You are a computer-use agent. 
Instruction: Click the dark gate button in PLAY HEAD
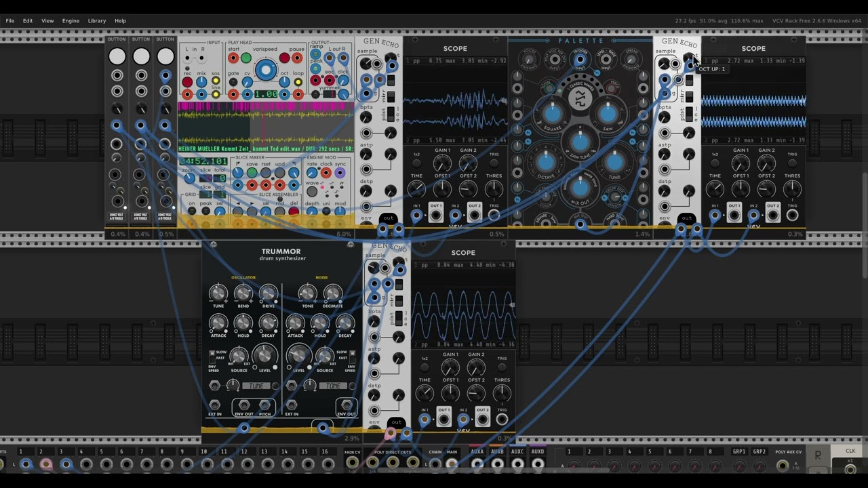click(x=233, y=82)
